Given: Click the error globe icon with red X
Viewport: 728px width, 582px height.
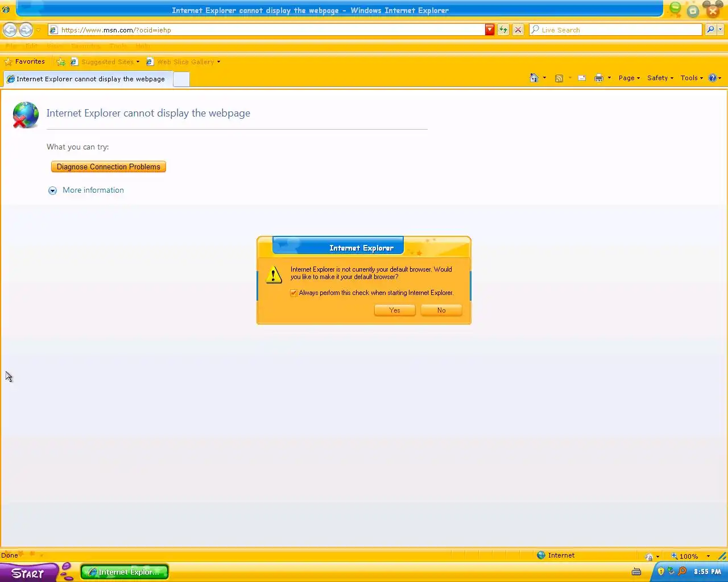Looking at the screenshot, I should tap(25, 115).
